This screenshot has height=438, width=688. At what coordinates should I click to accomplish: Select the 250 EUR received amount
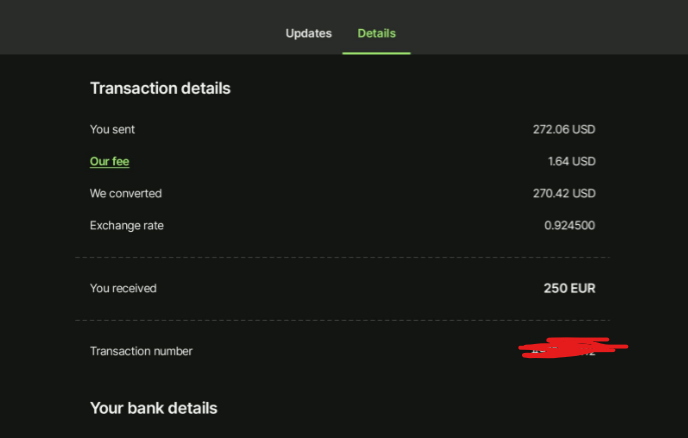(569, 288)
